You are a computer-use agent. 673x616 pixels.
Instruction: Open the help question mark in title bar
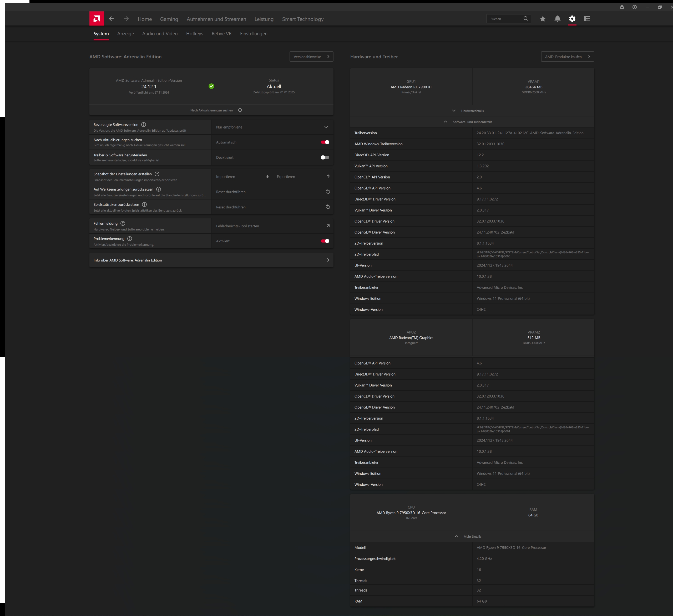tap(635, 7)
